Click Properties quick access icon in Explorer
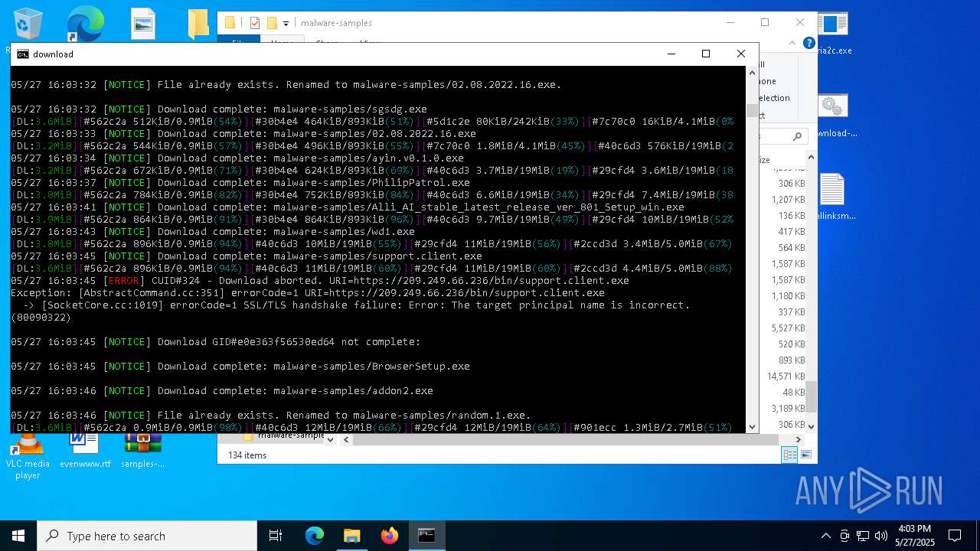 click(x=255, y=23)
